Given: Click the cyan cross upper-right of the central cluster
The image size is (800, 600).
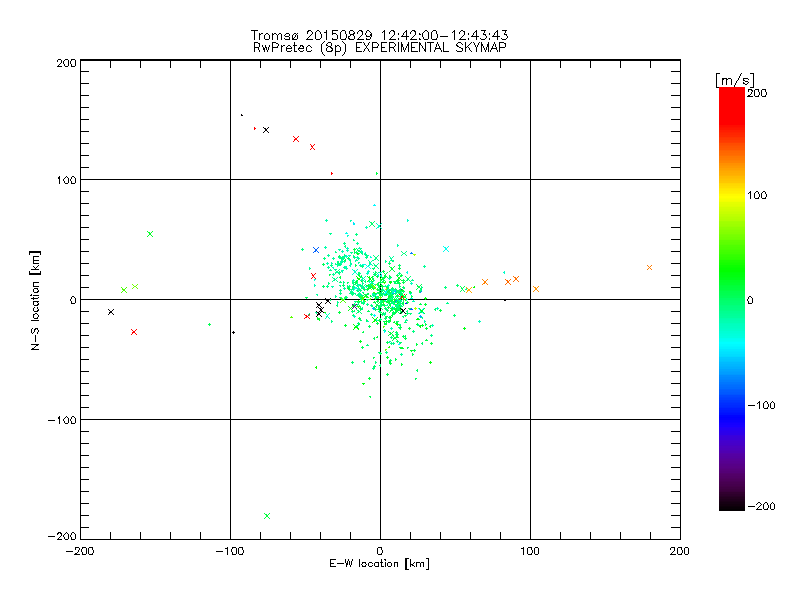Looking at the screenshot, I should point(446,249).
